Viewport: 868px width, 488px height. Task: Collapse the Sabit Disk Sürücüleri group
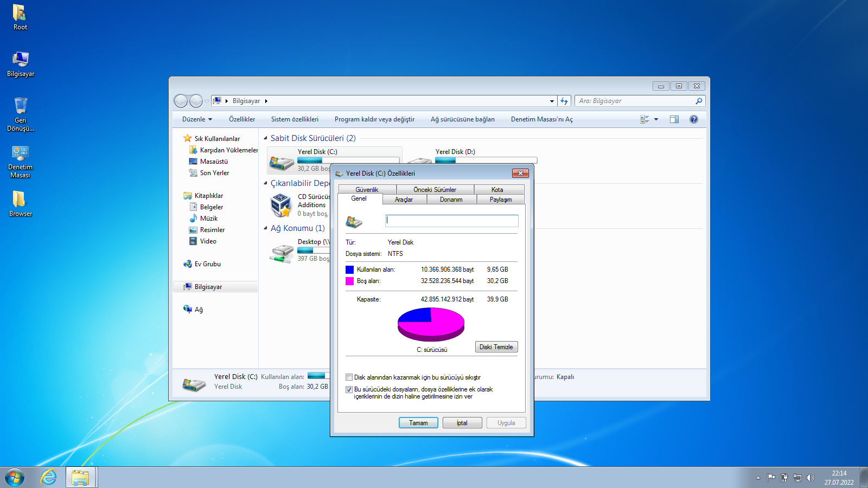(266, 138)
